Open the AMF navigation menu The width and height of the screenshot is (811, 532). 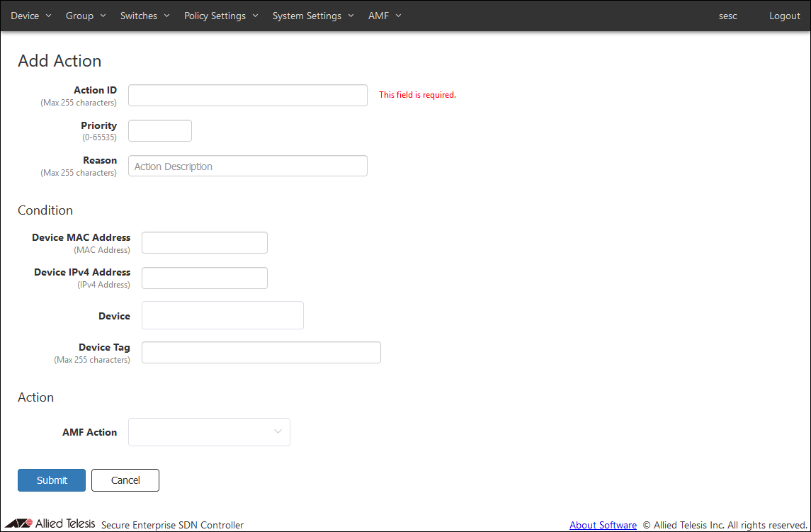pyautogui.click(x=385, y=16)
